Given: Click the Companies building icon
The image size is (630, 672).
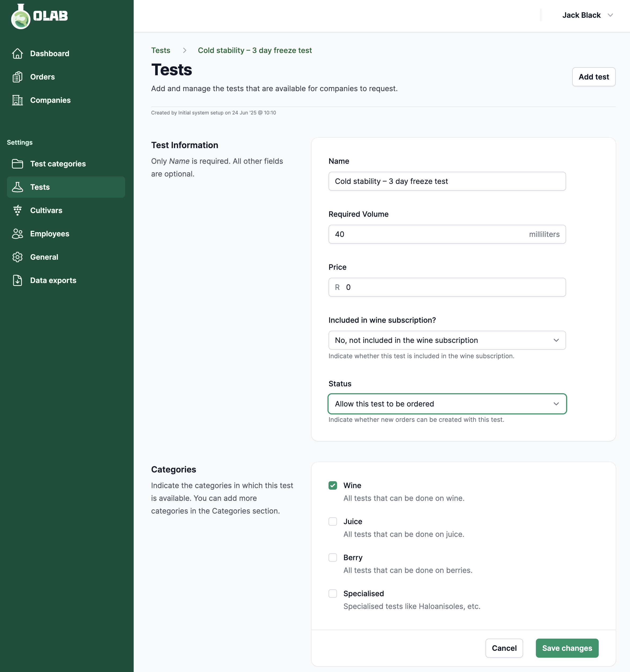Looking at the screenshot, I should pyautogui.click(x=17, y=100).
